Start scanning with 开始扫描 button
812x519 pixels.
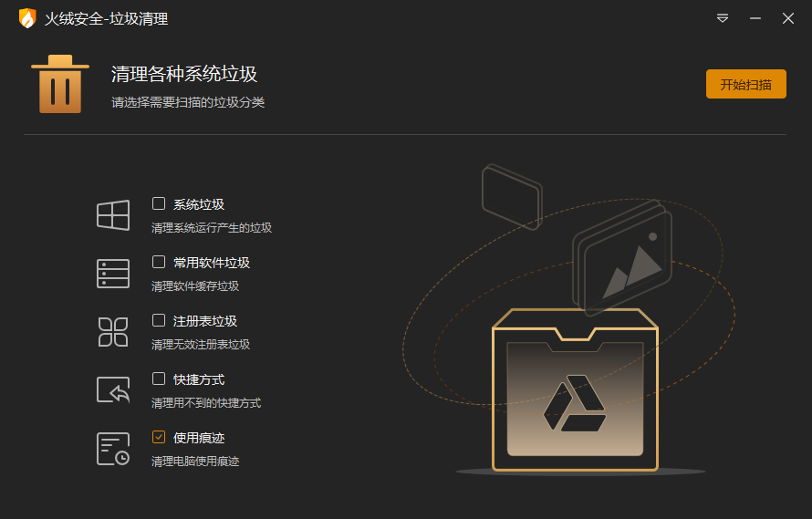(745, 84)
